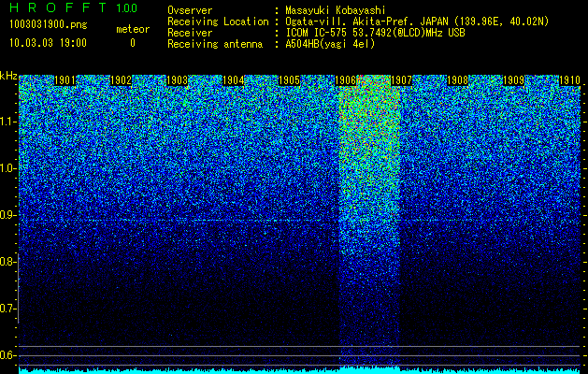Image resolution: width=588 pixels, height=374 pixels.
Task: Click the 1905 time marker
Action: (289, 80)
